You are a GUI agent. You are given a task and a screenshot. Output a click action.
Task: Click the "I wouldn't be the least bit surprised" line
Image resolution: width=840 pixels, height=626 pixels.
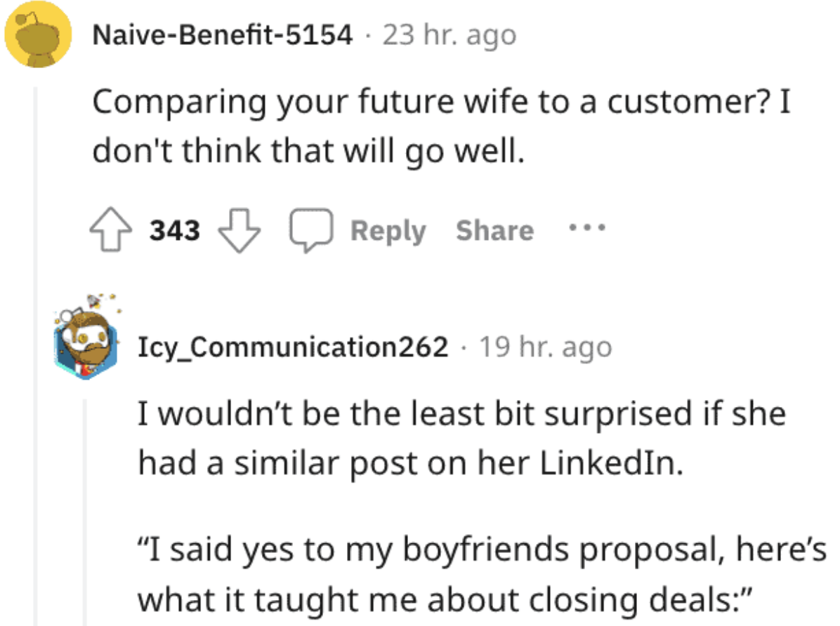coord(461,415)
